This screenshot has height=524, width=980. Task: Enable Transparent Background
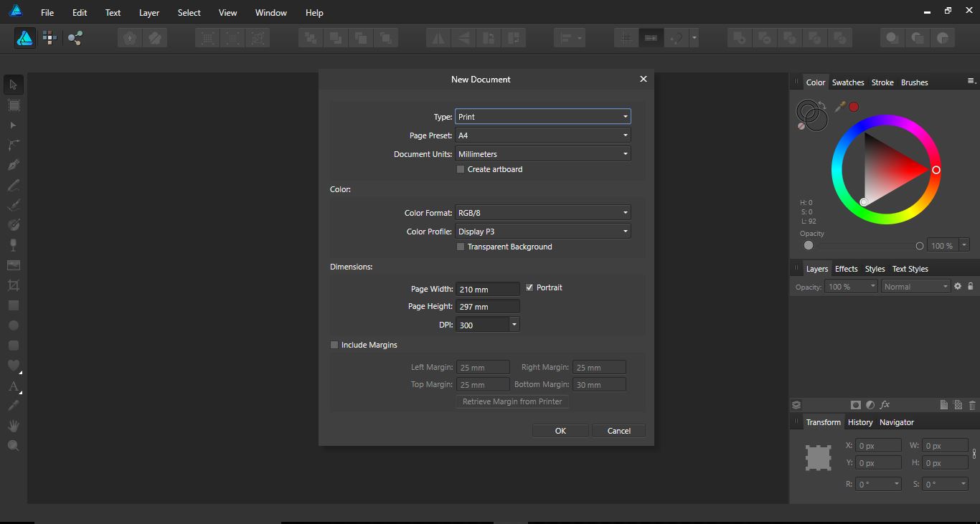(461, 247)
